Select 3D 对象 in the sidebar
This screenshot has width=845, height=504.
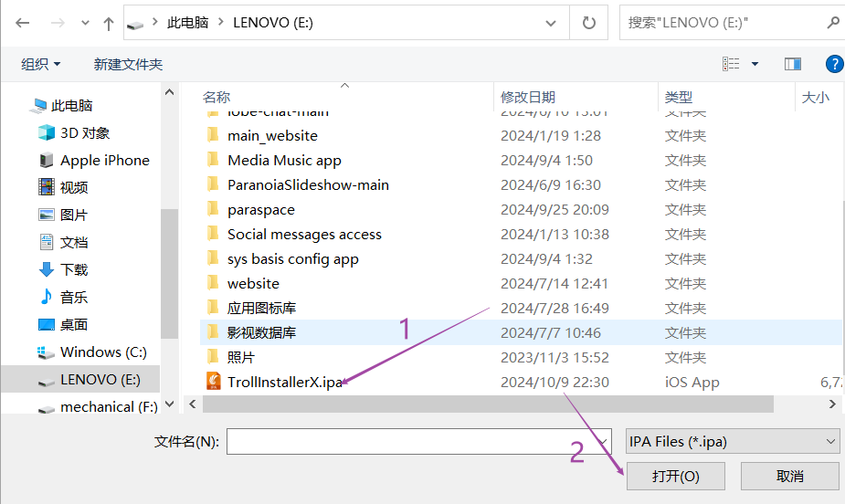[84, 132]
